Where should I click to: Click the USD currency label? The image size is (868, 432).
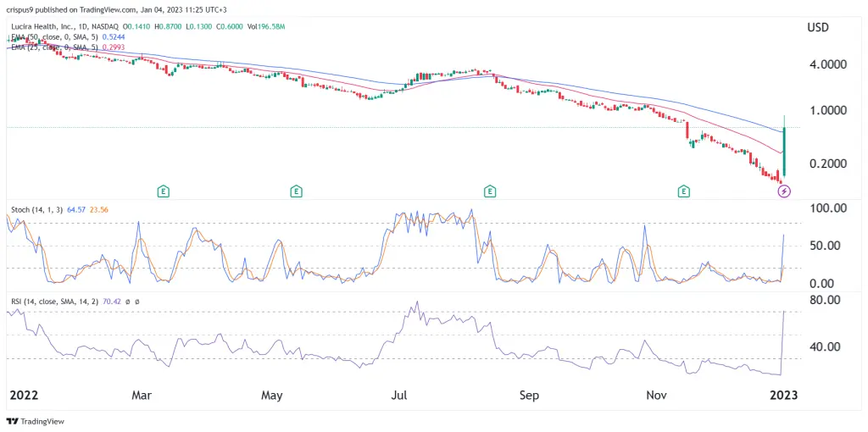tap(817, 27)
